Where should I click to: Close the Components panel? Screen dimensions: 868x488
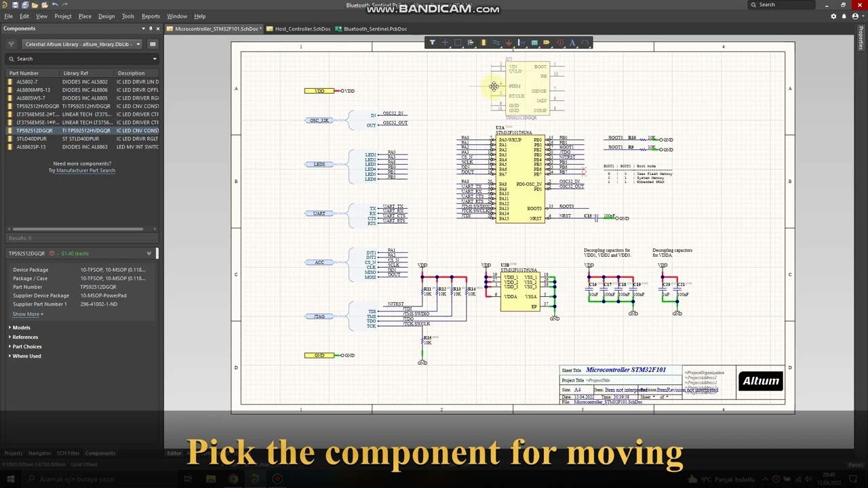click(x=158, y=28)
